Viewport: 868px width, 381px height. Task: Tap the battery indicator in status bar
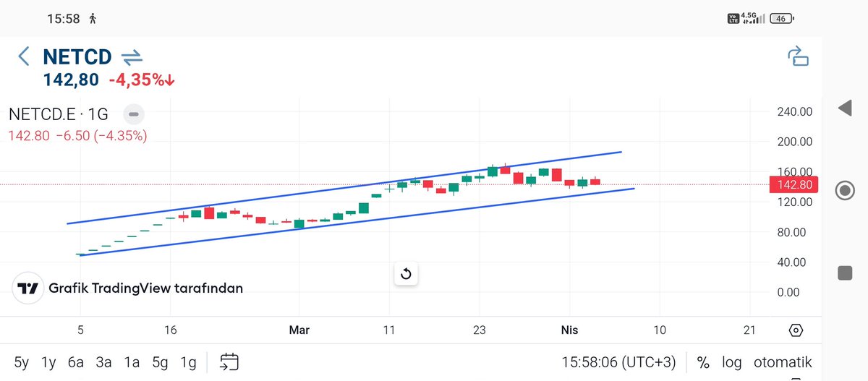[x=780, y=19]
